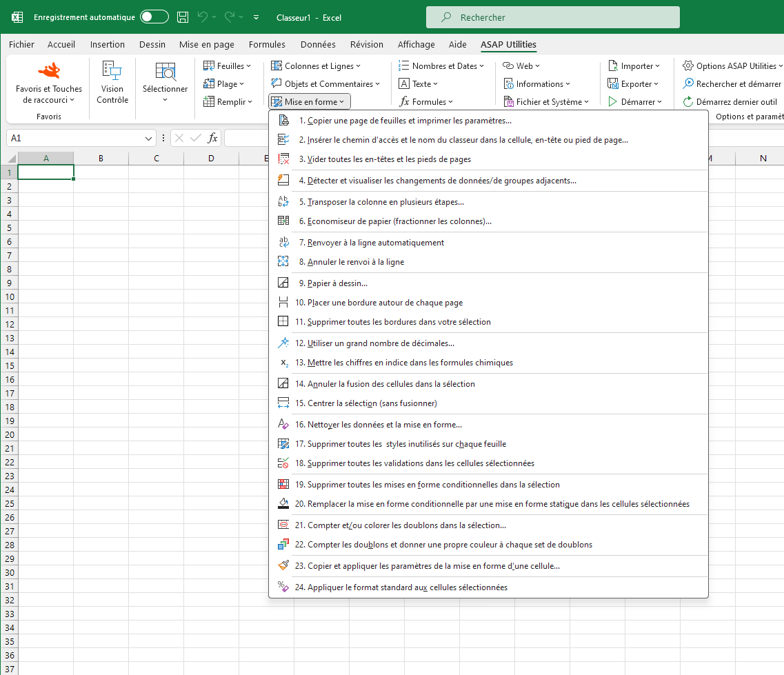Click the save diskette icon in title bar
The width and height of the screenshot is (784, 675).
183,17
